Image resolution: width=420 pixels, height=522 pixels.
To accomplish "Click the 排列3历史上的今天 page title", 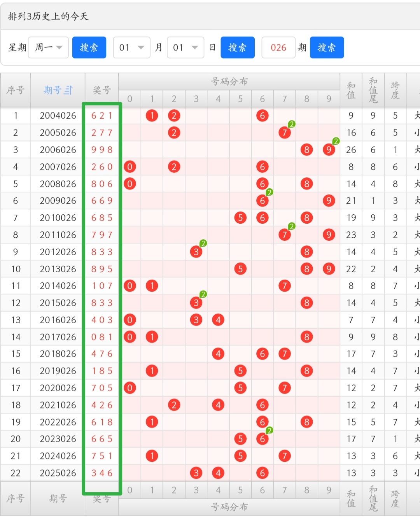I will [48, 16].
